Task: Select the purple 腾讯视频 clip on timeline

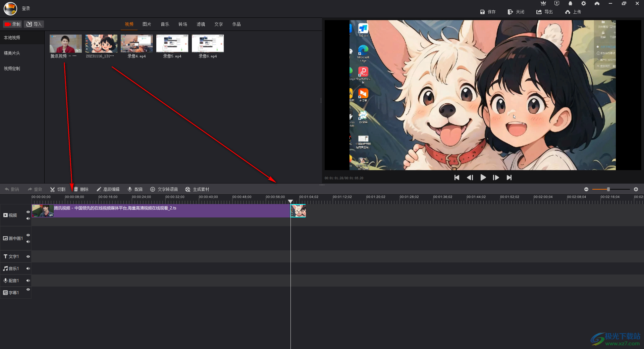Action: [x=161, y=211]
